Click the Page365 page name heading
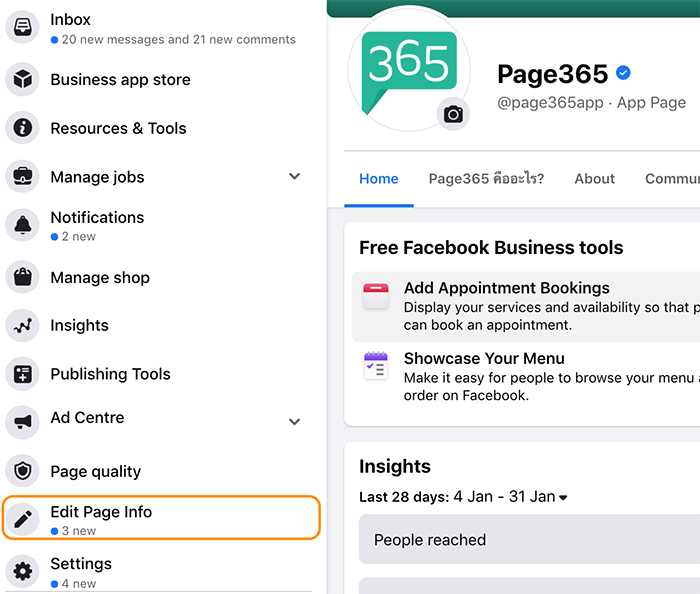This screenshot has height=594, width=700. click(x=553, y=74)
